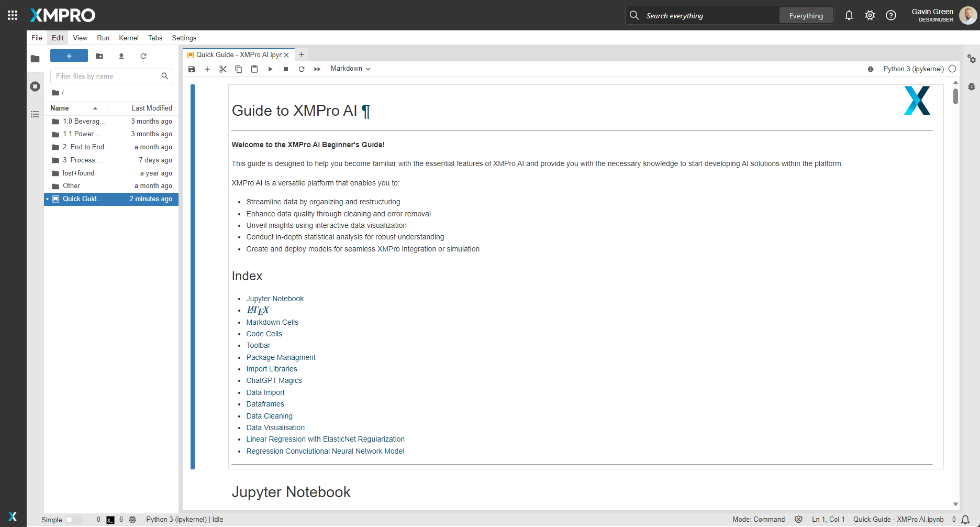Open a new launcher tab with plus

pyautogui.click(x=302, y=54)
